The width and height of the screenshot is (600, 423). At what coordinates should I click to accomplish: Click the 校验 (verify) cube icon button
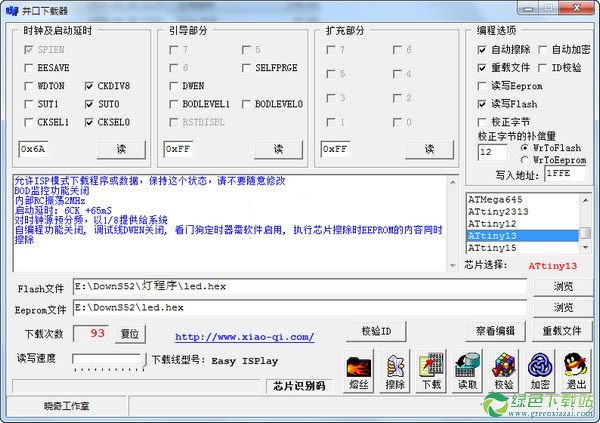pos(504,371)
